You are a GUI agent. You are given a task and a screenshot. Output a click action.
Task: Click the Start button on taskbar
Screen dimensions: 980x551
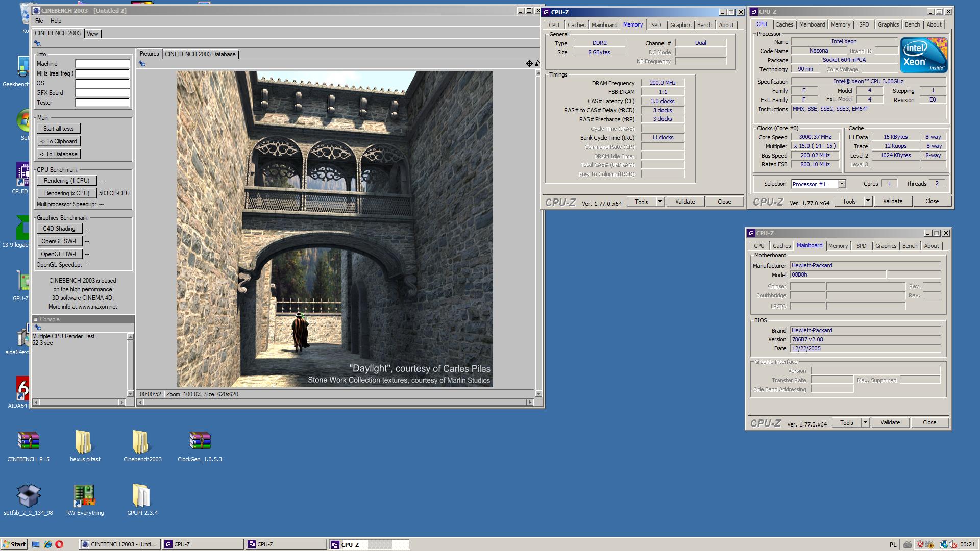click(x=14, y=544)
